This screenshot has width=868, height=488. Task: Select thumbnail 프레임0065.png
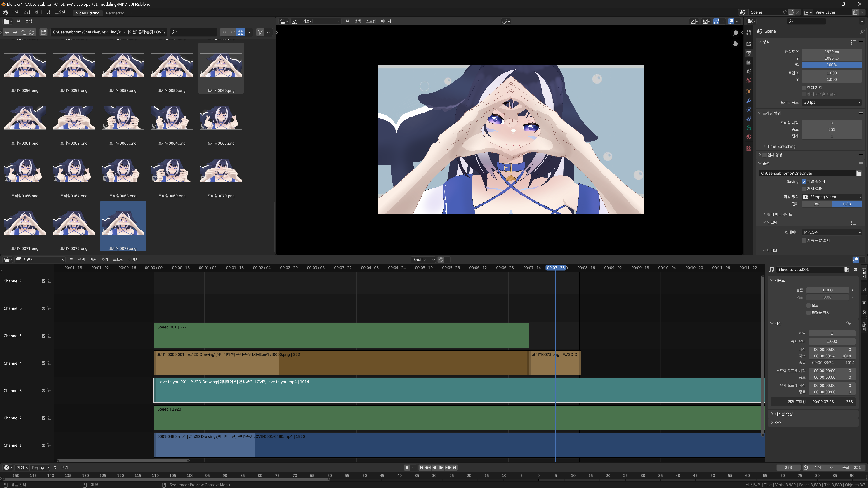point(221,118)
